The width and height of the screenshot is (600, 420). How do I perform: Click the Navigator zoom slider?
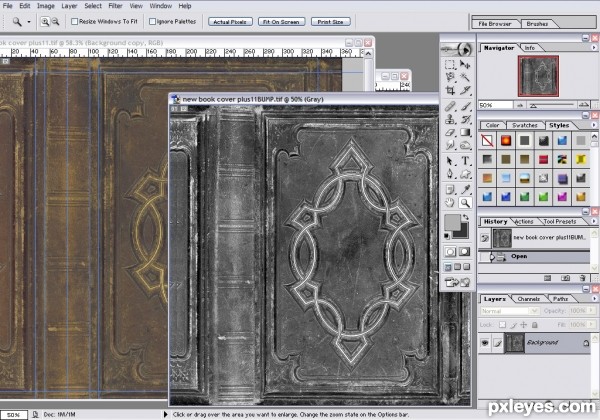(x=554, y=105)
